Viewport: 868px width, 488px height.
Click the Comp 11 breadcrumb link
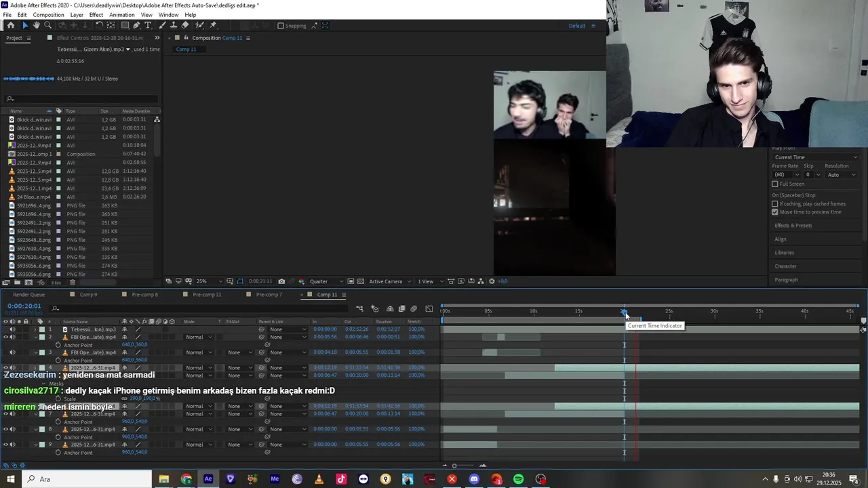click(186, 49)
